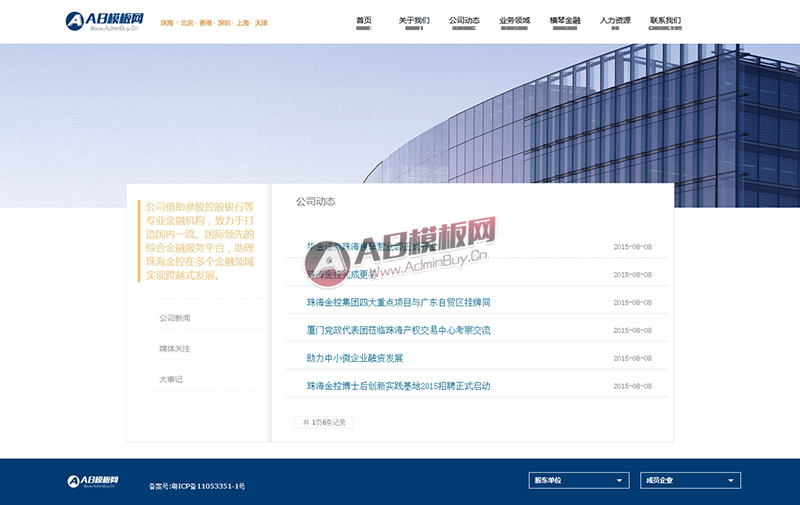Select 媒体关注 in the sidebar
The height and width of the screenshot is (505, 800).
click(x=174, y=348)
